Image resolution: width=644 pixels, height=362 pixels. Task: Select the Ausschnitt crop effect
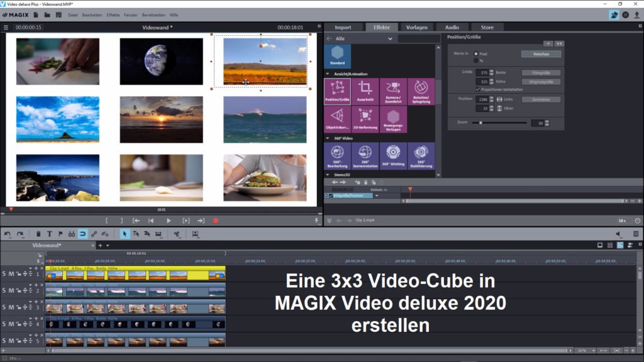pos(365,92)
